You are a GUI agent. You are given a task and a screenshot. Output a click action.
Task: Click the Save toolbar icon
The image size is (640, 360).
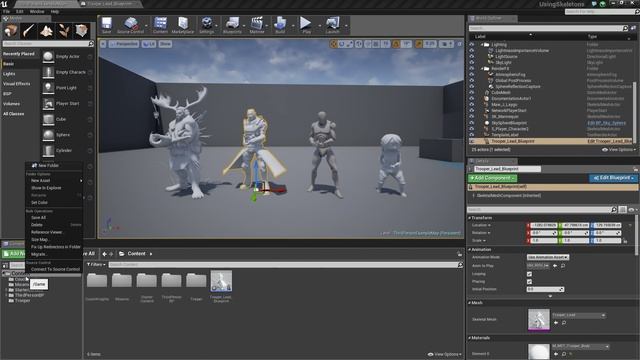[x=107, y=25]
